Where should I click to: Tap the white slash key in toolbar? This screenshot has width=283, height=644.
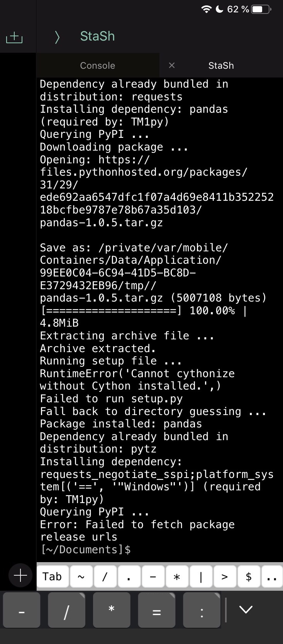(105, 576)
